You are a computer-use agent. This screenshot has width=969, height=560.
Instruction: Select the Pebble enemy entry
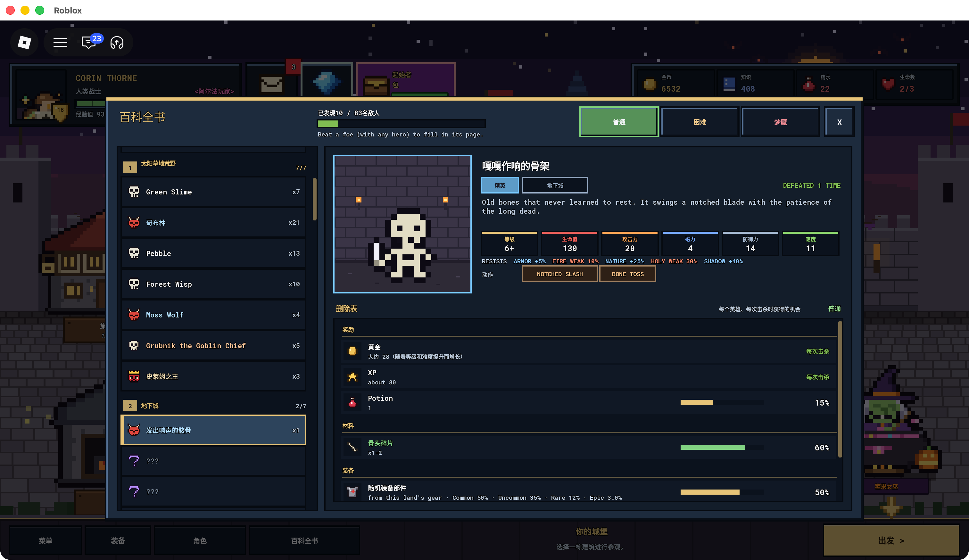click(x=213, y=253)
